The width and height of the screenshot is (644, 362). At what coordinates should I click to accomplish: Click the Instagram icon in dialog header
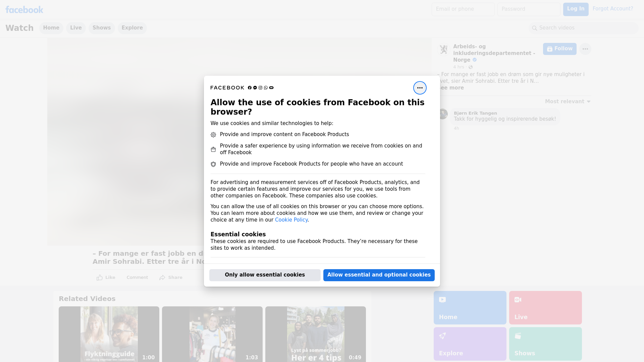[x=260, y=88]
